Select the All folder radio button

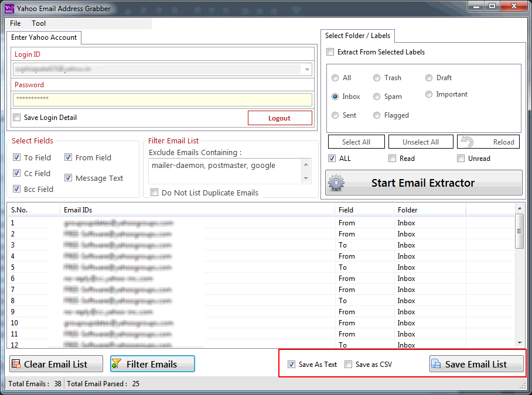(335, 78)
